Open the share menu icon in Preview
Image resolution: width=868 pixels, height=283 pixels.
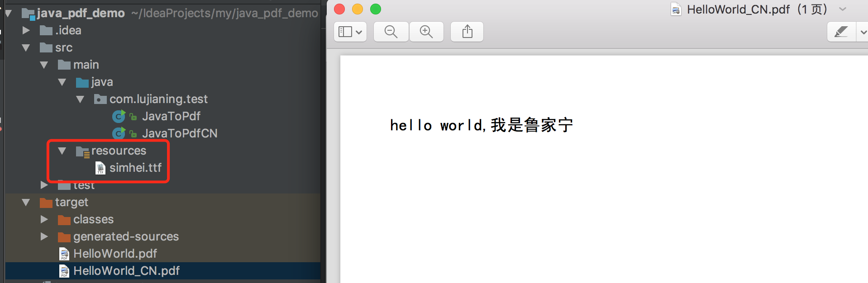tap(467, 32)
